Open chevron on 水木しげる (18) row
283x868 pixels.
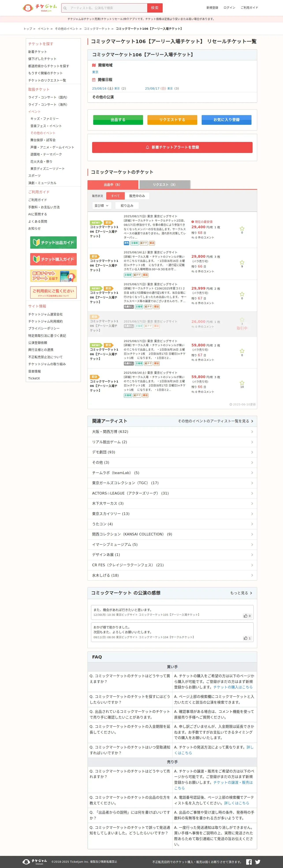point(252,575)
